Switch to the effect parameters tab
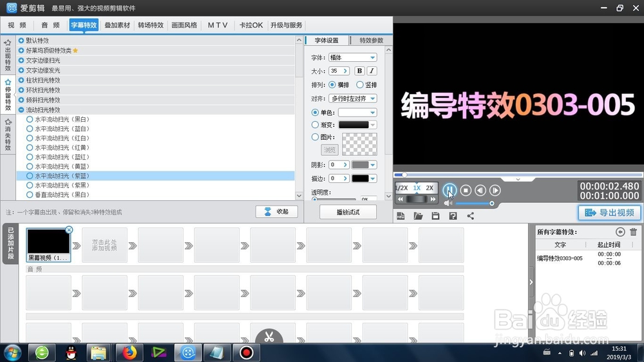This screenshot has height=362, width=644. pos(372,41)
